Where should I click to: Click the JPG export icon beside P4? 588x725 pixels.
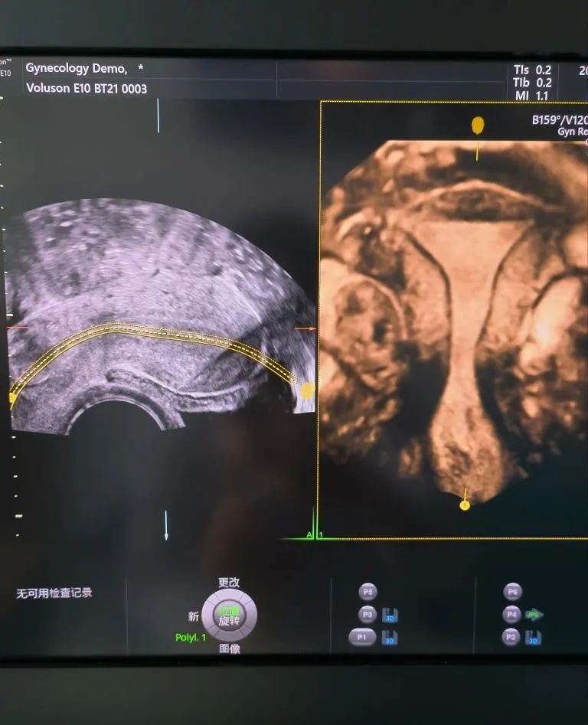[534, 614]
